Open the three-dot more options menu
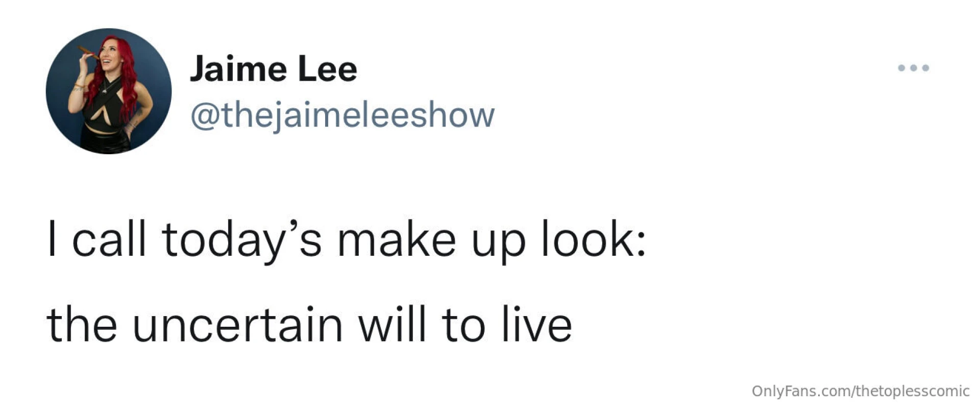The height and width of the screenshot is (410, 980). [913, 68]
